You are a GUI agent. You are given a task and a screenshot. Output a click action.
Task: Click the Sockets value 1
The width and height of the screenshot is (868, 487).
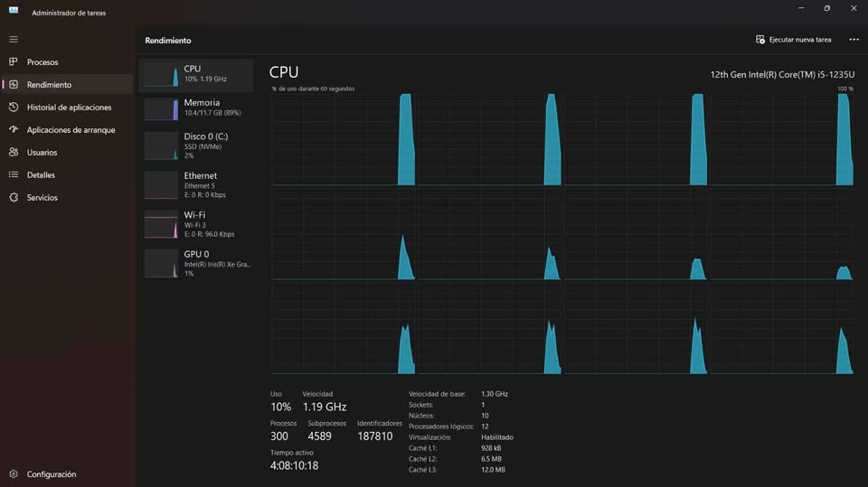[483, 405]
